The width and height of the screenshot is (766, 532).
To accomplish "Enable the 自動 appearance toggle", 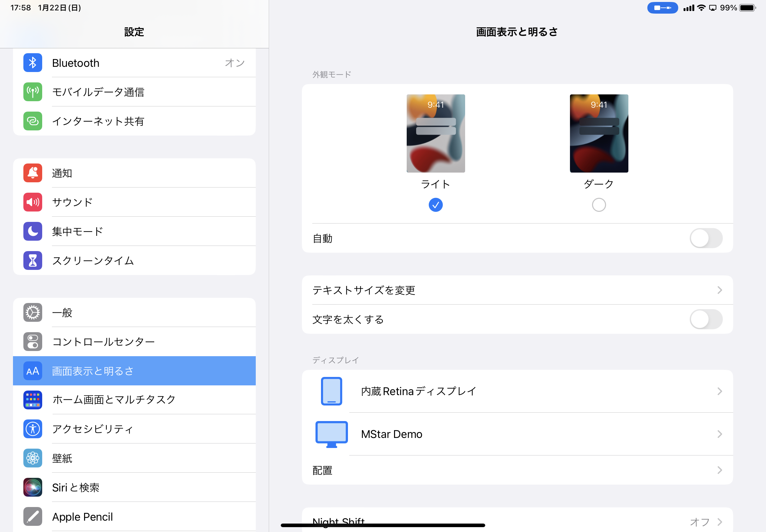I will coord(706,238).
